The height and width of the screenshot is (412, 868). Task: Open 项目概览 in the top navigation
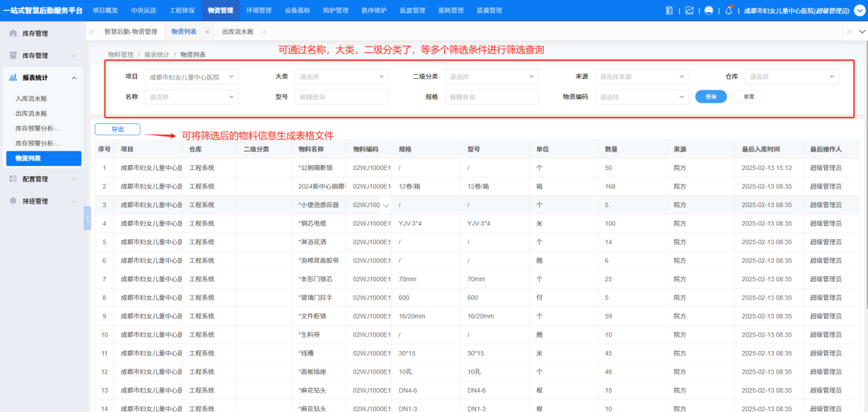click(x=105, y=10)
